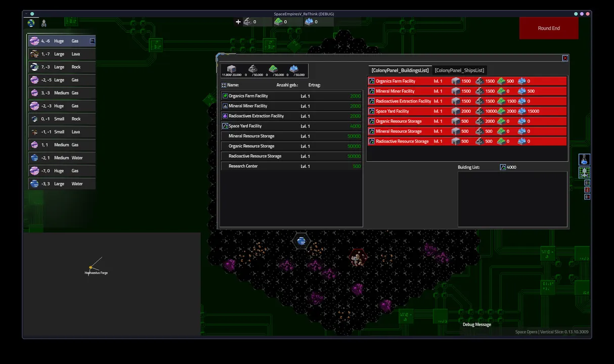Click the 50000 yield of Mineral Resource Storage
This screenshot has height=364, width=614.
[354, 136]
